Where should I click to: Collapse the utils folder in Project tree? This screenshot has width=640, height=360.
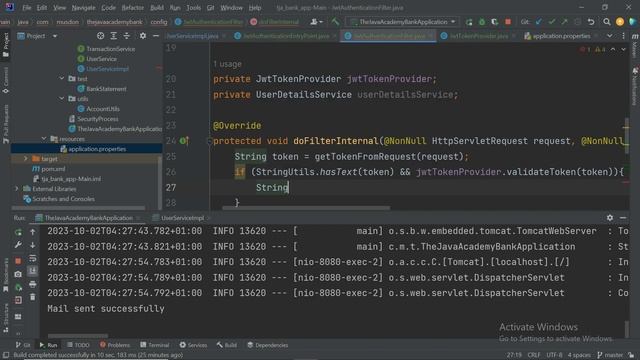point(62,98)
